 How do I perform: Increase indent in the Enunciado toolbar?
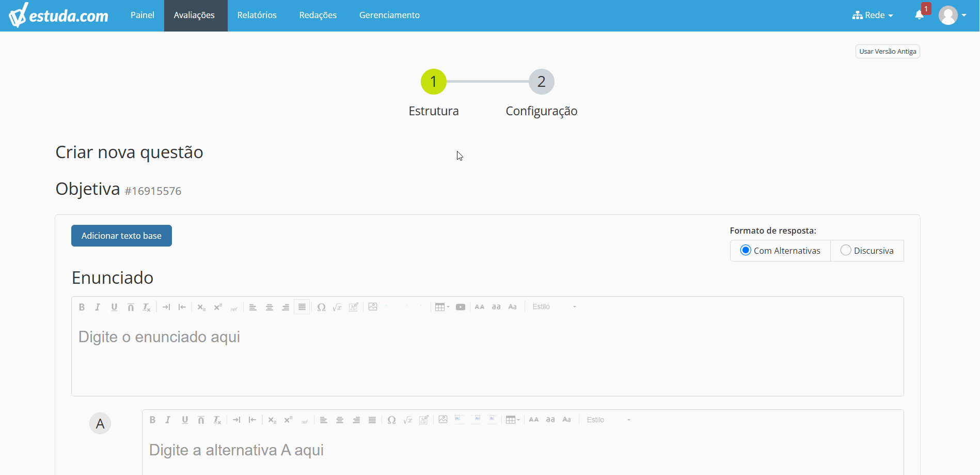coord(166,307)
